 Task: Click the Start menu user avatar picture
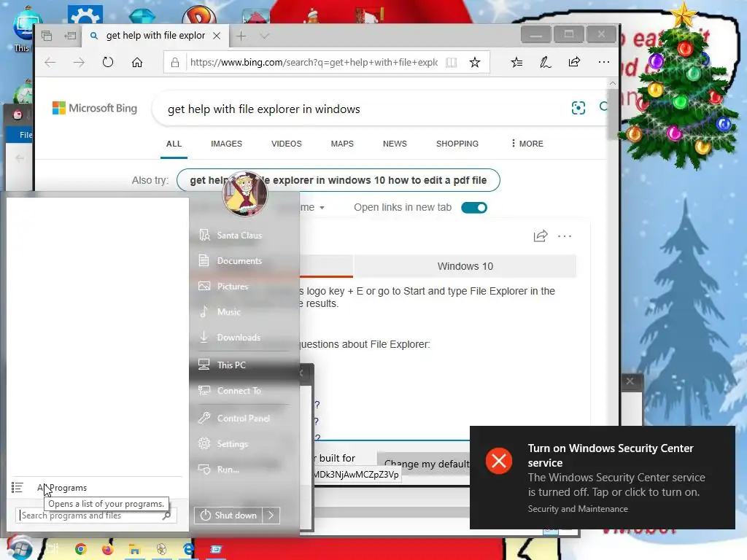(245, 193)
